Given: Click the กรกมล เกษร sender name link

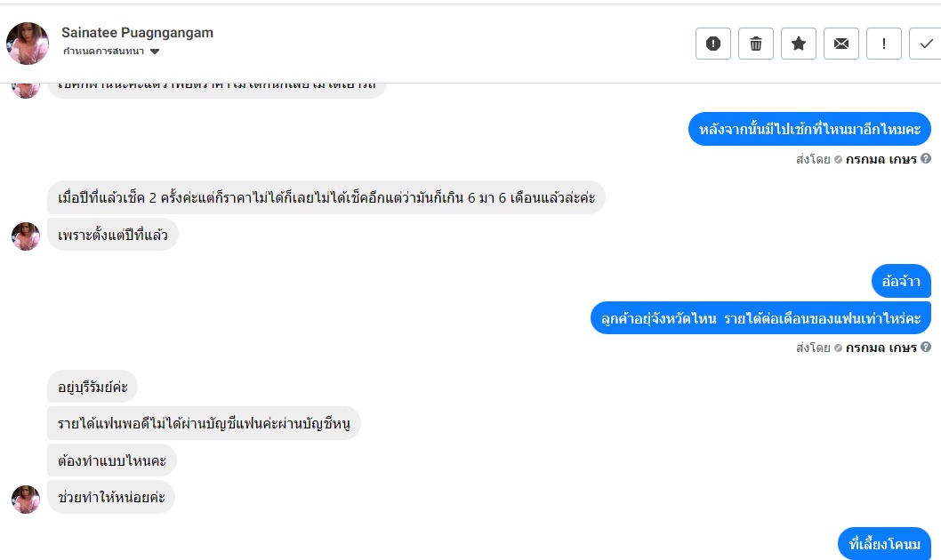Looking at the screenshot, I should coord(881,159).
